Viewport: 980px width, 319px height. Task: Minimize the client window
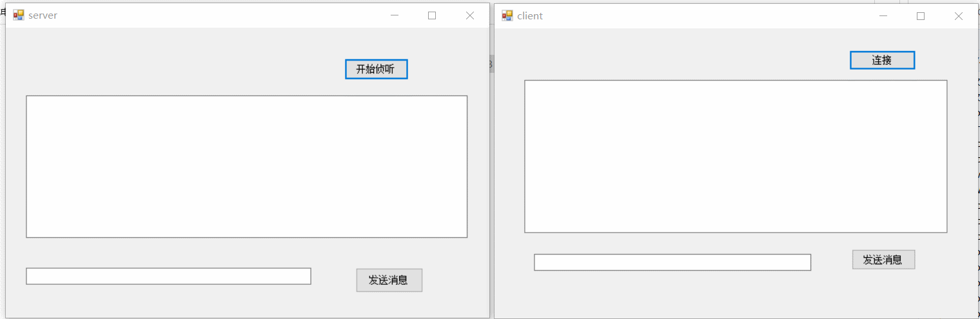tap(883, 15)
